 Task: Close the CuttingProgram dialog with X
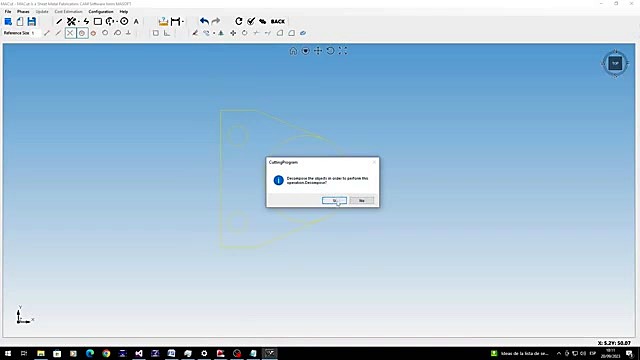374,162
